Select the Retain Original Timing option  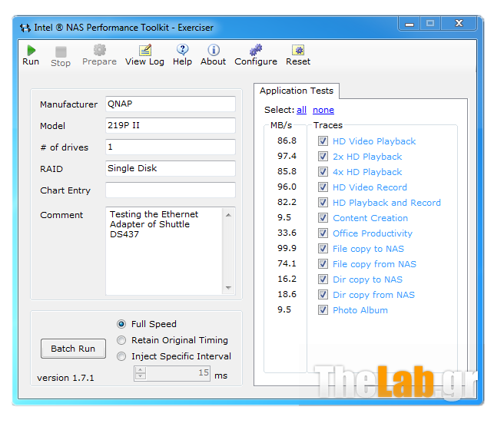click(x=121, y=340)
